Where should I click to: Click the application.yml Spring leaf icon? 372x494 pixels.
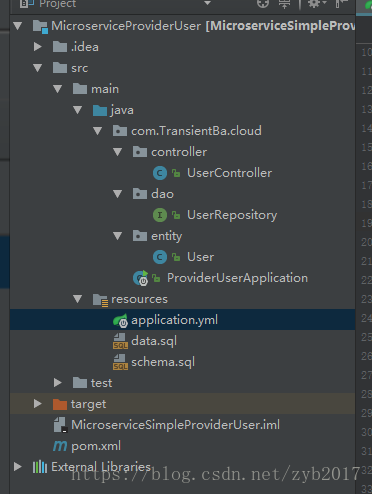(x=120, y=320)
